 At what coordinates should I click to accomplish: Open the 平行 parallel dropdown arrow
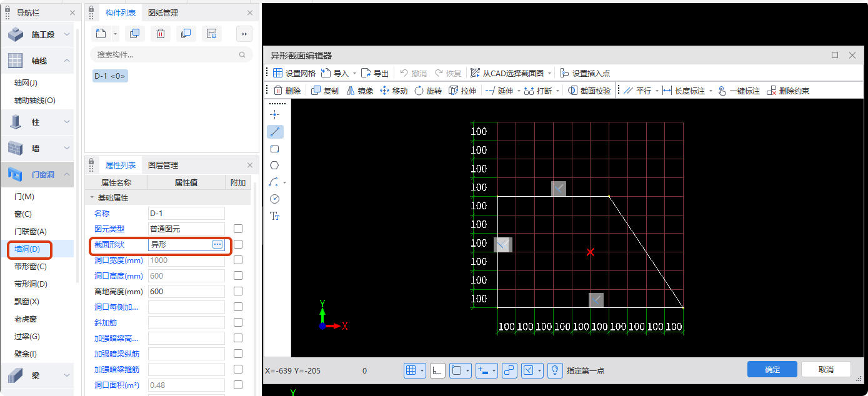coord(657,91)
